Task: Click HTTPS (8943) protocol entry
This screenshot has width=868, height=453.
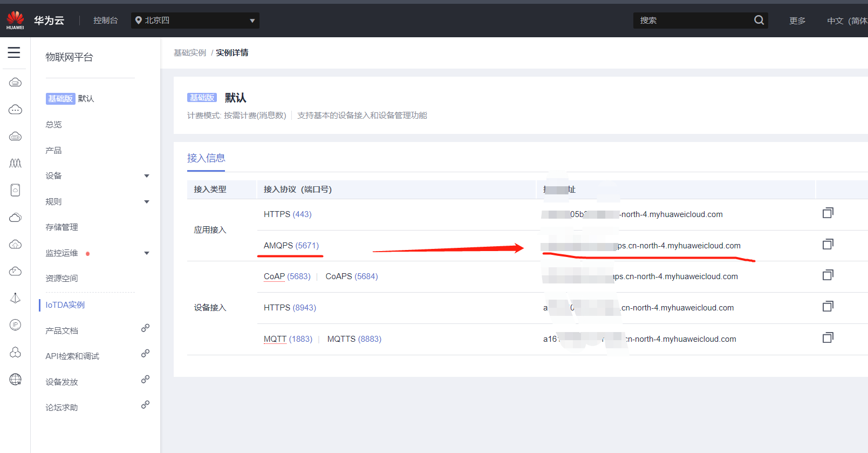Action: click(x=290, y=308)
